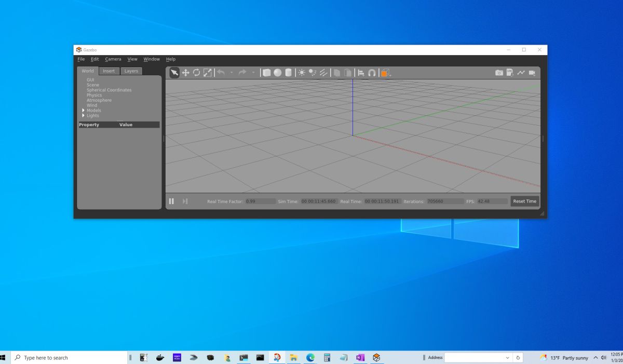623x364 pixels.
Task: Select GUI in the world tree
Action: tap(90, 80)
